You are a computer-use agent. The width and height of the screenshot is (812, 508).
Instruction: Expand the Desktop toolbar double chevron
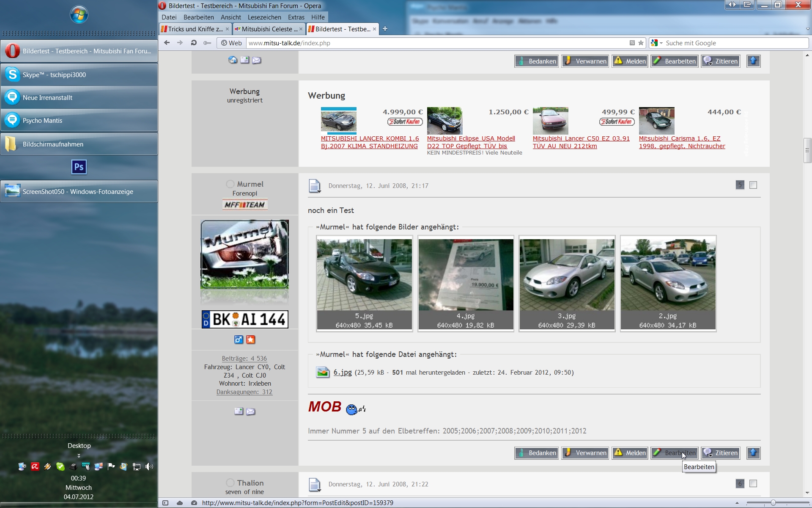79,456
